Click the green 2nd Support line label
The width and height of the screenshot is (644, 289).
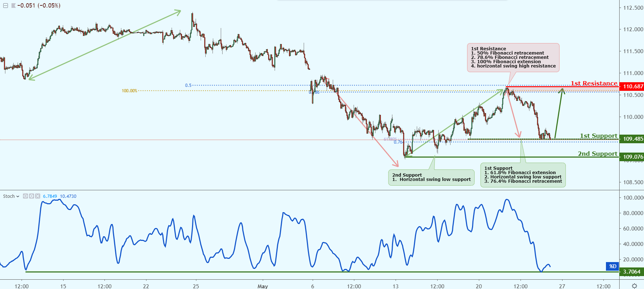pyautogui.click(x=598, y=154)
